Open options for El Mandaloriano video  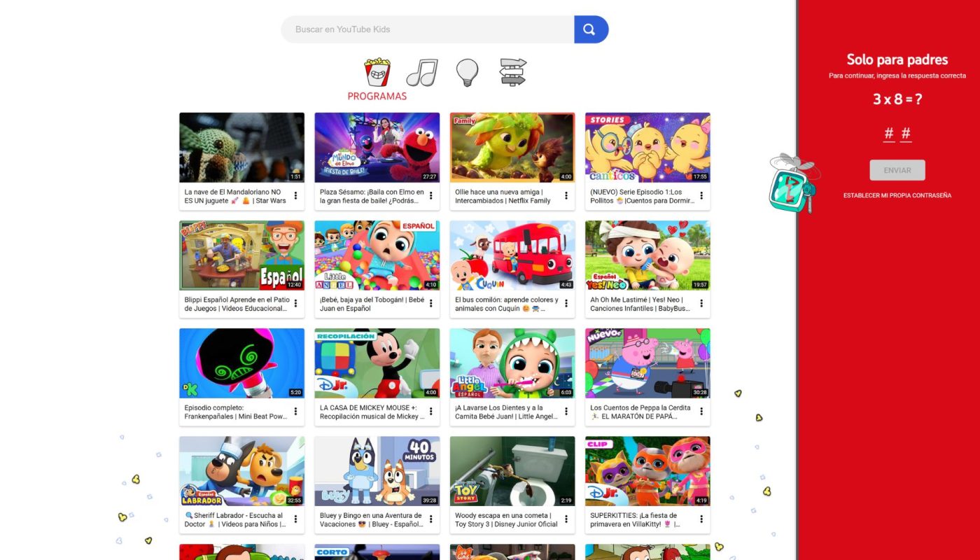click(x=295, y=196)
